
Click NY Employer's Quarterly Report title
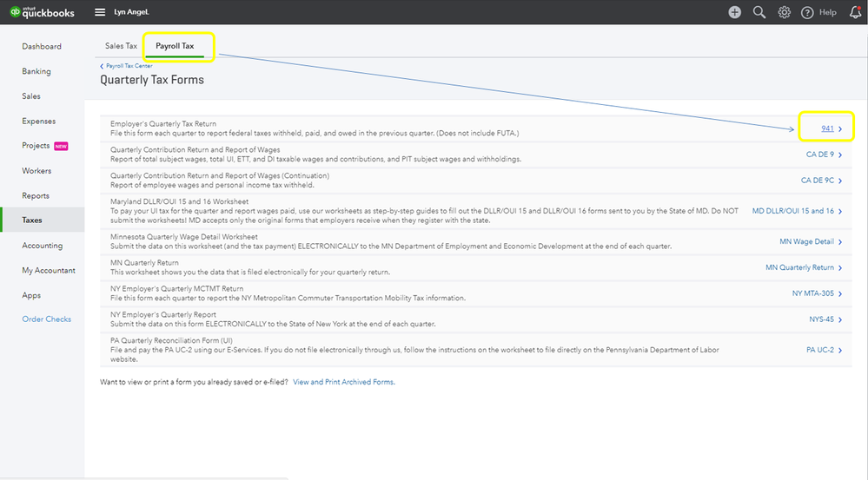(162, 315)
